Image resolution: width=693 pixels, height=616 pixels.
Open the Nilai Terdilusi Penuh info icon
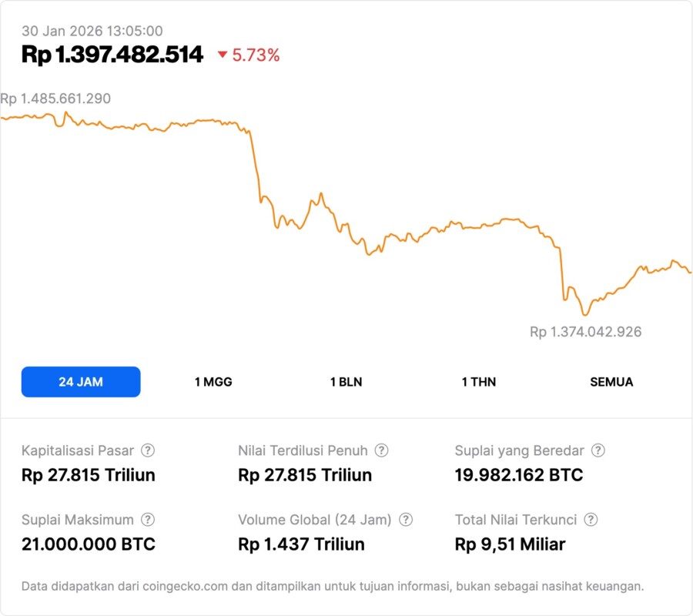(x=381, y=450)
